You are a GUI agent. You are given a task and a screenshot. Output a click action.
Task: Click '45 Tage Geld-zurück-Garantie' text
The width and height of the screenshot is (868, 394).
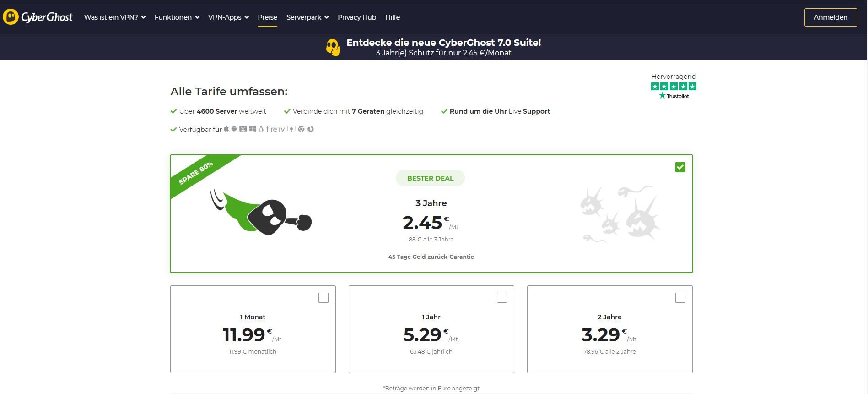431,257
